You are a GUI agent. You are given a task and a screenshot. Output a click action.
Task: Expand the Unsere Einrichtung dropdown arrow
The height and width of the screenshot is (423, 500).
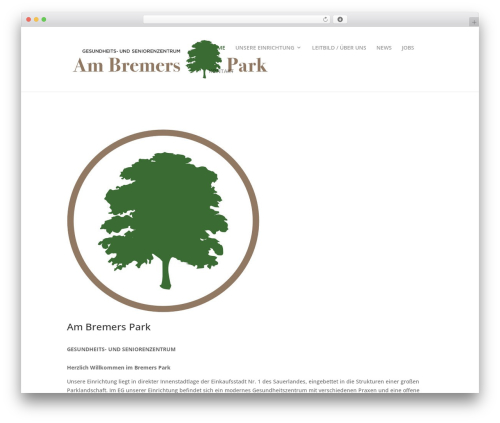coord(299,48)
